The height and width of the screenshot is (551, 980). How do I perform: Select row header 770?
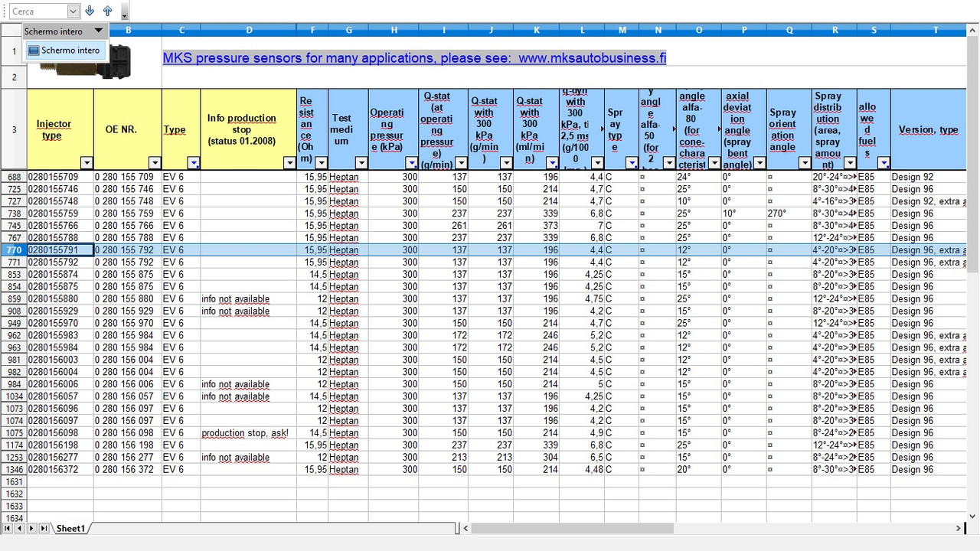tap(14, 250)
